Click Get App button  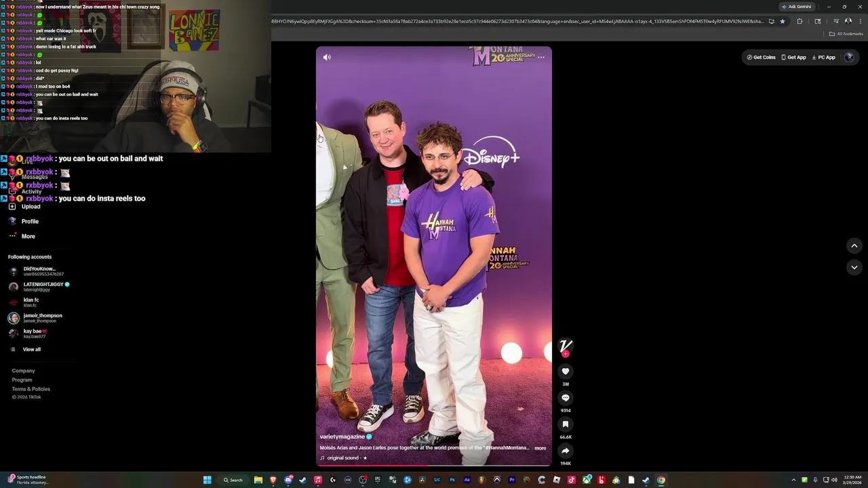tap(794, 58)
